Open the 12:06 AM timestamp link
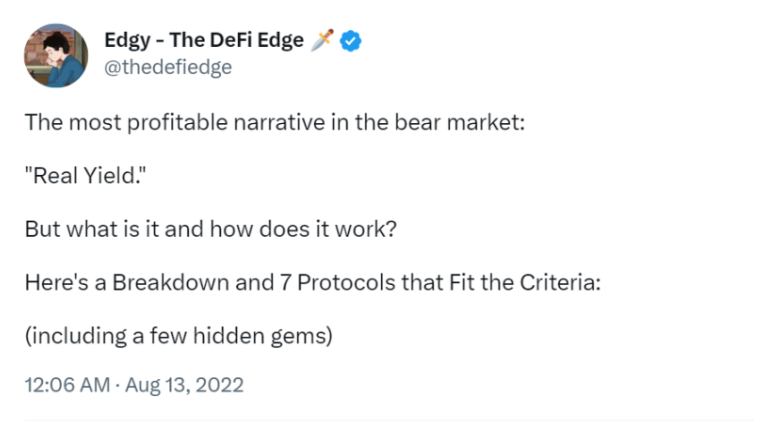This screenshot has height=427, width=772. coord(67,385)
